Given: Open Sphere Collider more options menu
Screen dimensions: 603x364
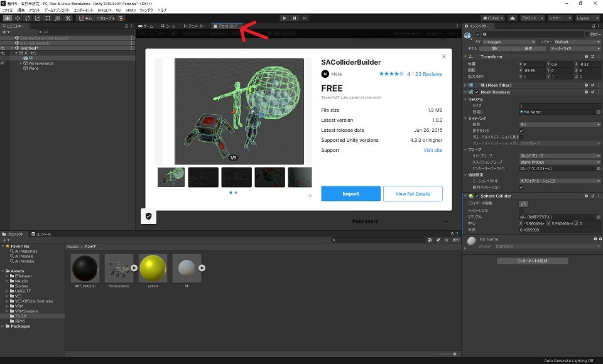Looking at the screenshot, I should (x=599, y=196).
